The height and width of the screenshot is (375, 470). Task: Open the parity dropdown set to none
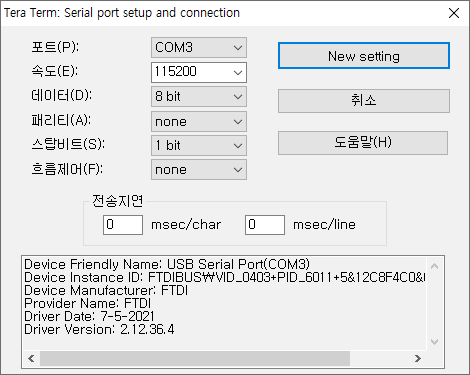point(199,121)
